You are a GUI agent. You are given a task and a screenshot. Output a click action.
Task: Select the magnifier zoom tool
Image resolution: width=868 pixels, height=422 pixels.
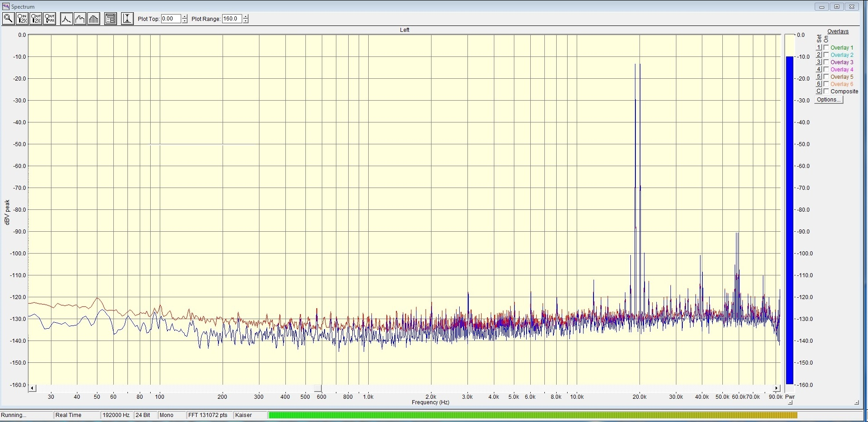[8, 19]
